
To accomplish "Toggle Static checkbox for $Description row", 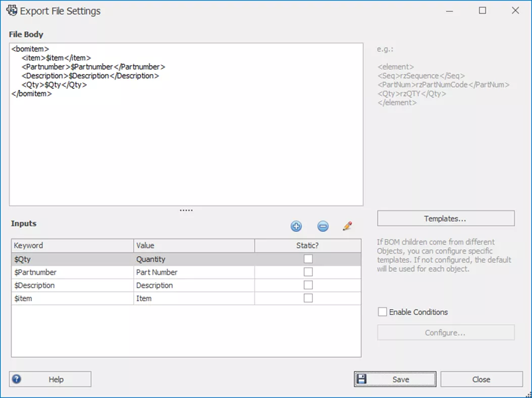I will coord(308,286).
